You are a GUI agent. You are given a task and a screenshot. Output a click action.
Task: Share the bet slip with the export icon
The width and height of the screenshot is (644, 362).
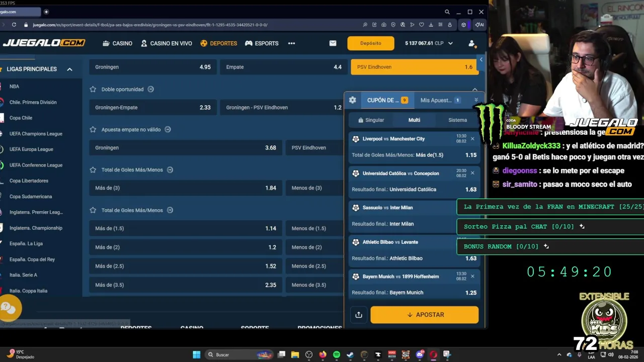(x=359, y=315)
